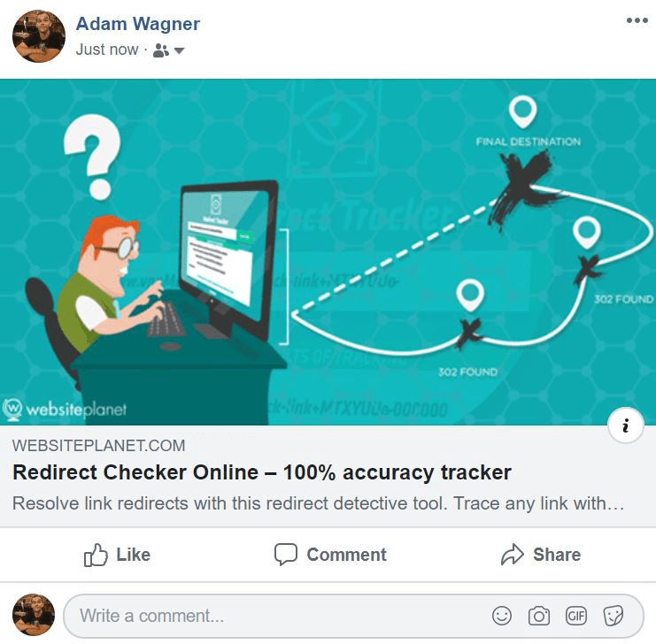
Task: Open the emoji picker in comment box
Action: [x=502, y=616]
